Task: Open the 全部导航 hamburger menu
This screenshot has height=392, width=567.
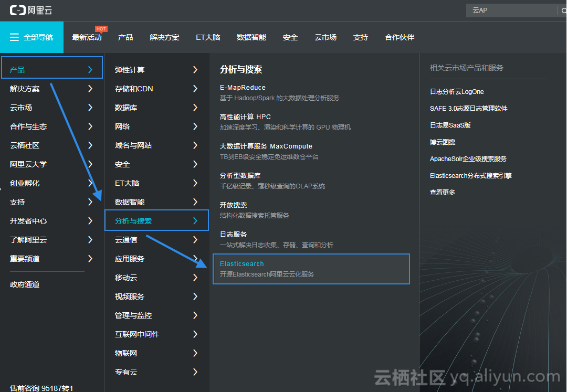Action: (x=31, y=37)
